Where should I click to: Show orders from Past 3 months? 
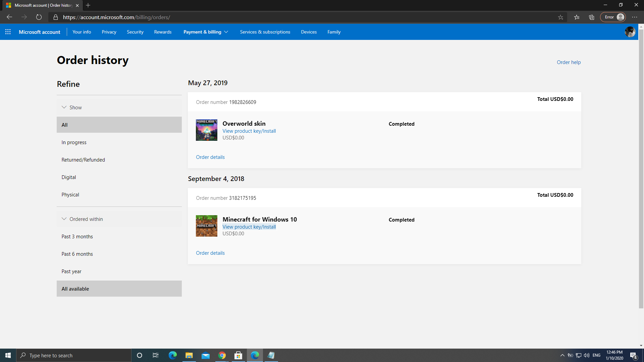click(x=119, y=236)
